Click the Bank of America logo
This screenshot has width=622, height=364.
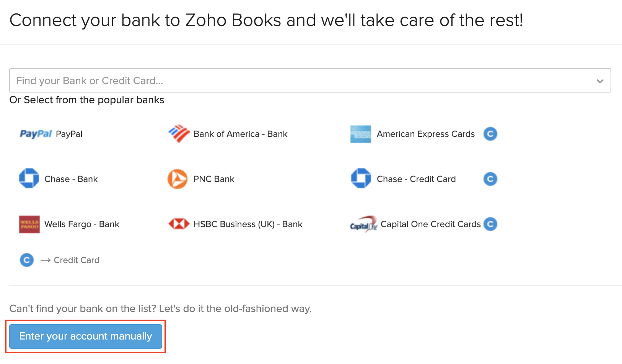(179, 134)
